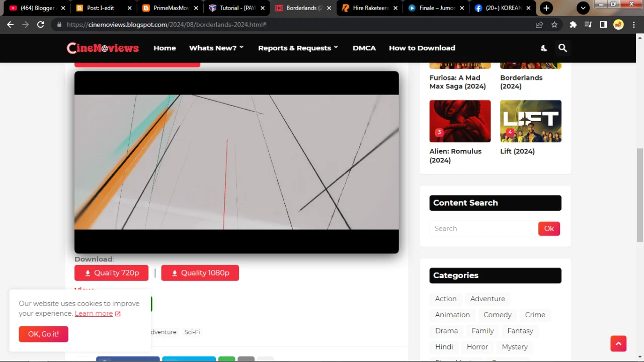Select the Crime category

(535, 315)
